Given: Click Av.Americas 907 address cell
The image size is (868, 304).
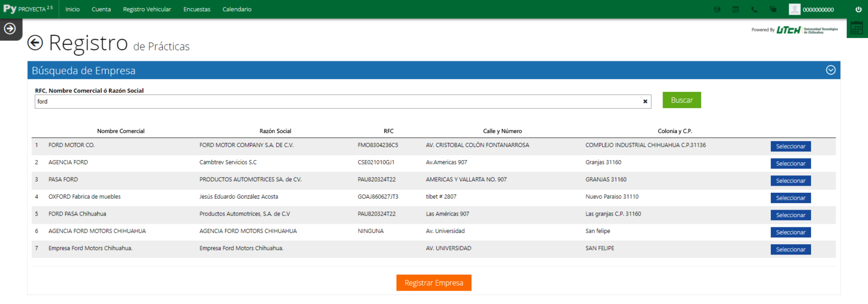Looking at the screenshot, I should click(x=446, y=162).
